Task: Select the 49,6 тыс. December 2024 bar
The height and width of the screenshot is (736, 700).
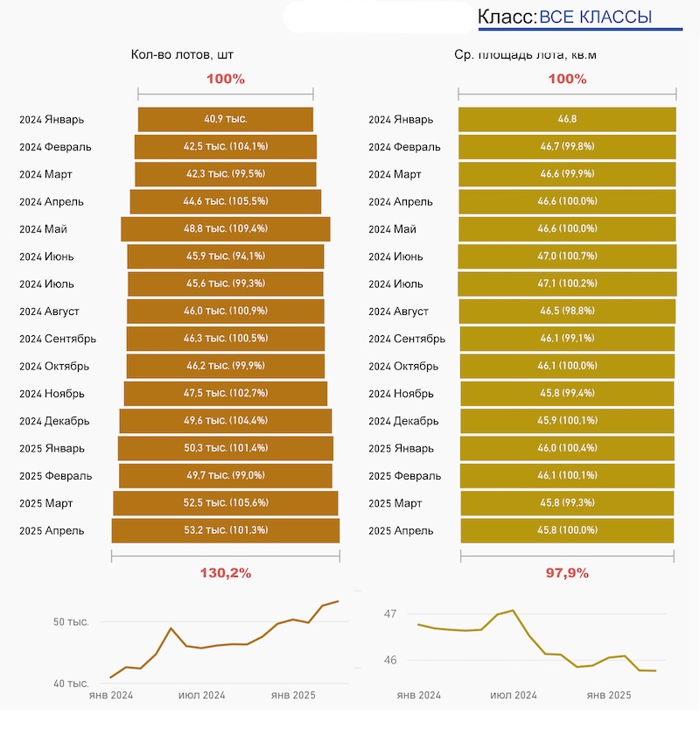Action: (x=226, y=421)
